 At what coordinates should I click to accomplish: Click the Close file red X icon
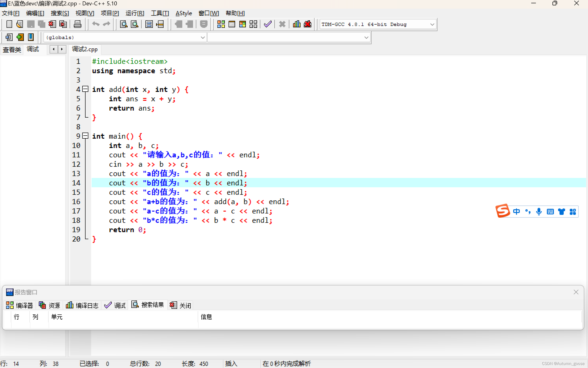(x=52, y=24)
